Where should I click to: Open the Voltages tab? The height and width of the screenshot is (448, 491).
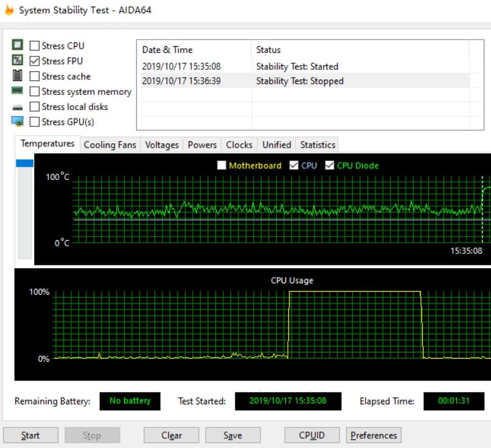(162, 145)
